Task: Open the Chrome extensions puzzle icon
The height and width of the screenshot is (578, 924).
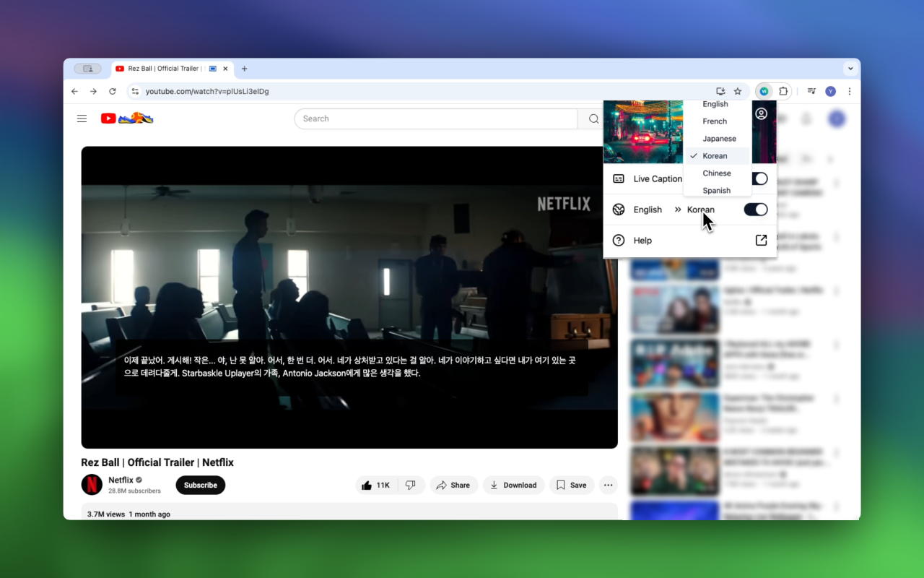Action: [x=783, y=91]
